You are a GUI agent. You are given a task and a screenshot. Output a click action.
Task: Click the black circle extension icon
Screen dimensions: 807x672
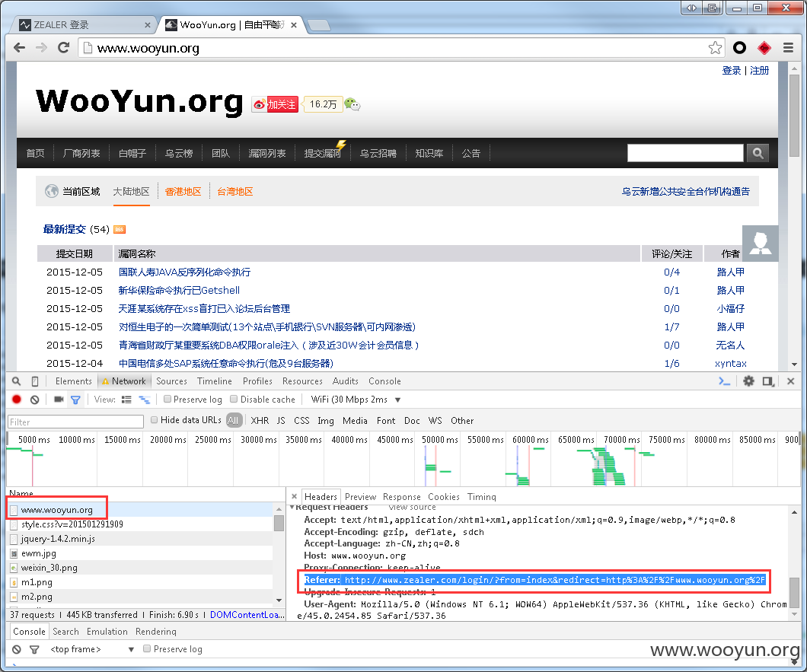click(x=739, y=48)
